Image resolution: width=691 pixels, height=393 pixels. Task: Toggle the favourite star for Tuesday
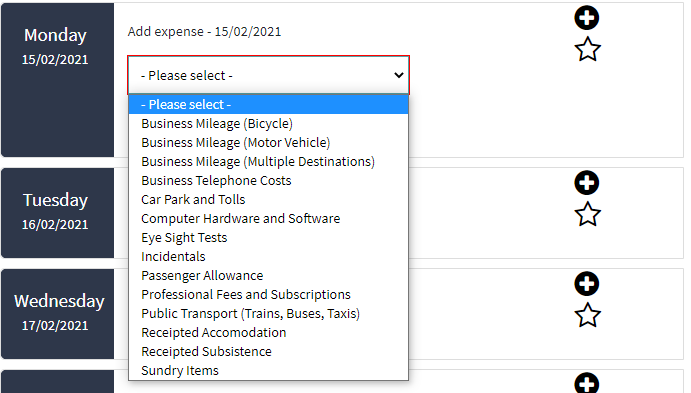587,214
